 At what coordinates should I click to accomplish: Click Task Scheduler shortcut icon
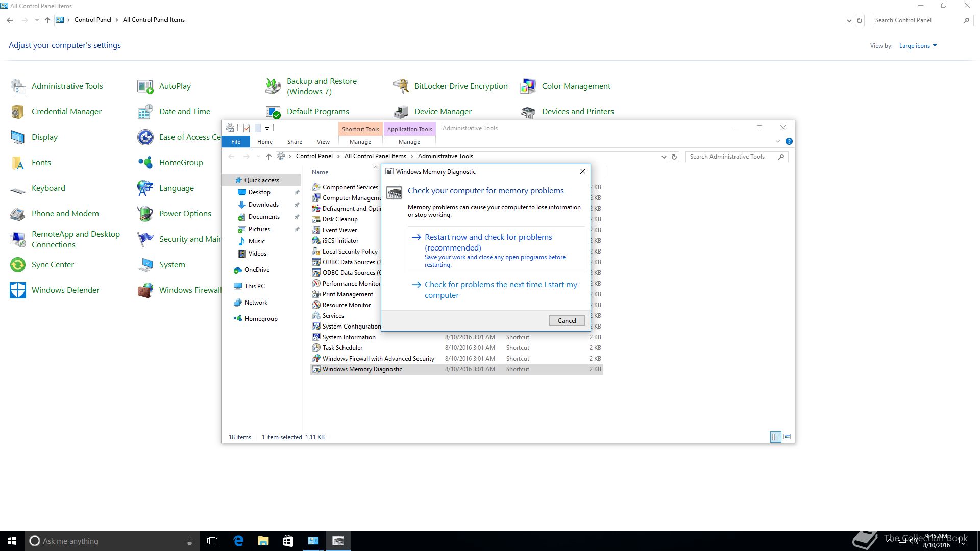316,348
